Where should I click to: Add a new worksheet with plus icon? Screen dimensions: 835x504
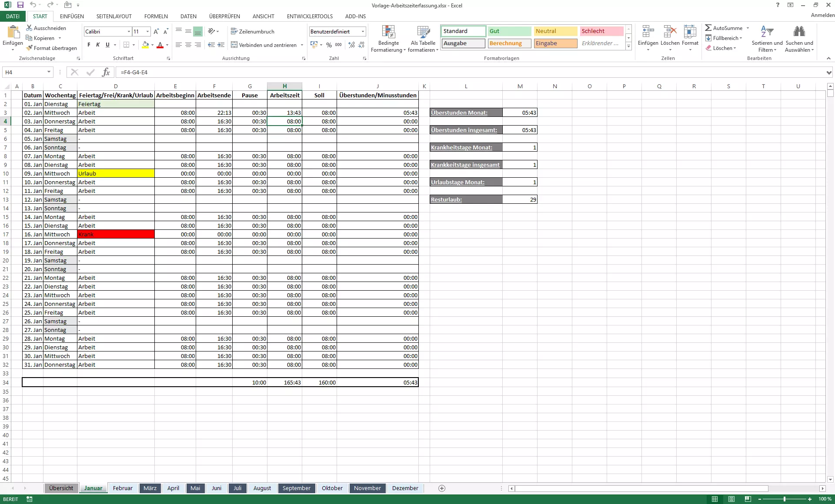click(x=442, y=488)
